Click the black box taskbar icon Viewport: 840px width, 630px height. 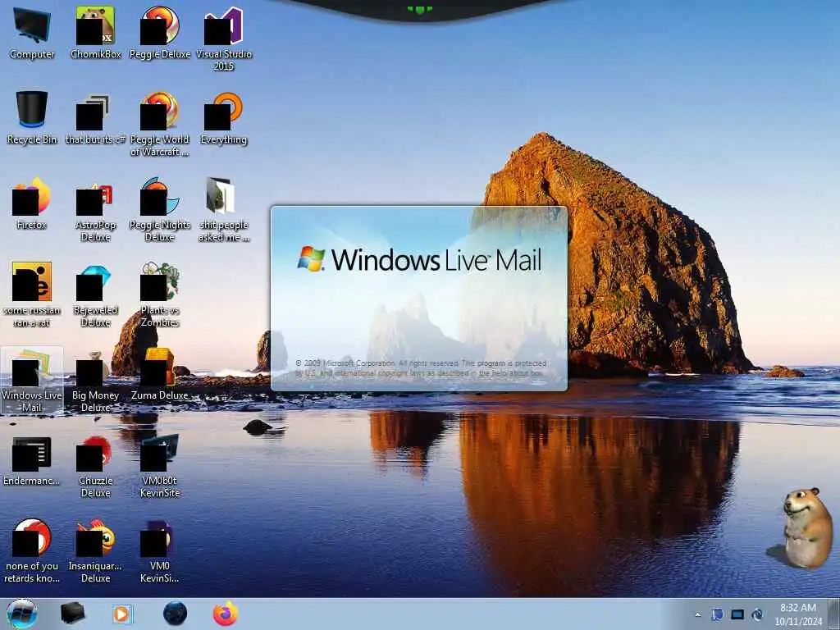pos(72,614)
